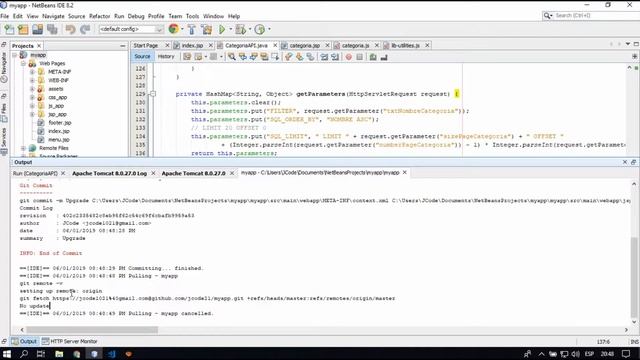Toggle the History editor view
The width and height of the screenshot is (640, 360).
tap(166, 57)
